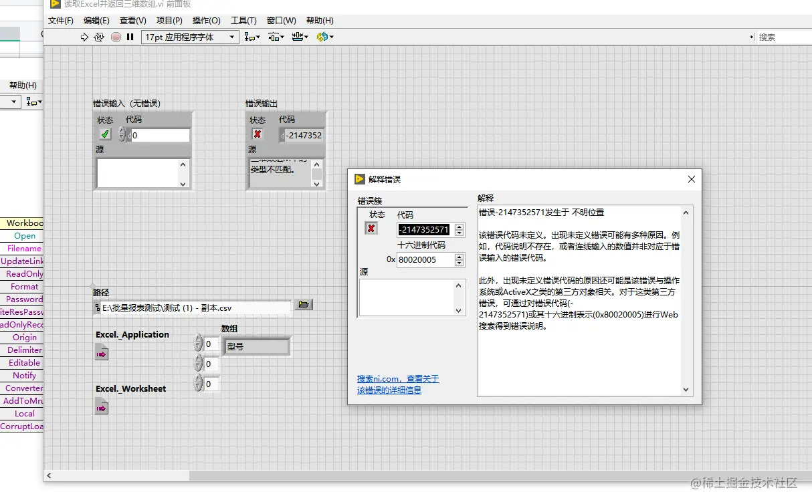This screenshot has height=504, width=812.
Task: Open the 工具(T) menu
Action: (243, 20)
